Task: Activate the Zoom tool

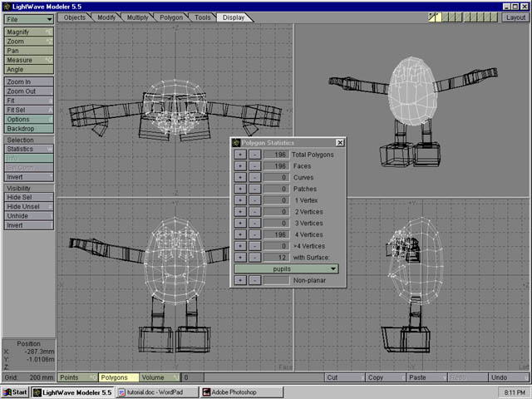Action: (28, 42)
